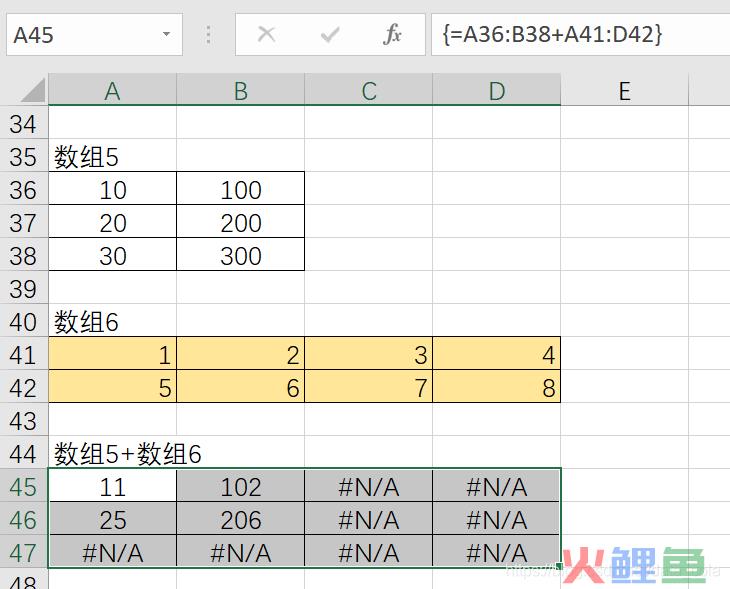This screenshot has width=730, height=589.
Task: Click yellow cell containing 2
Action: (241, 355)
